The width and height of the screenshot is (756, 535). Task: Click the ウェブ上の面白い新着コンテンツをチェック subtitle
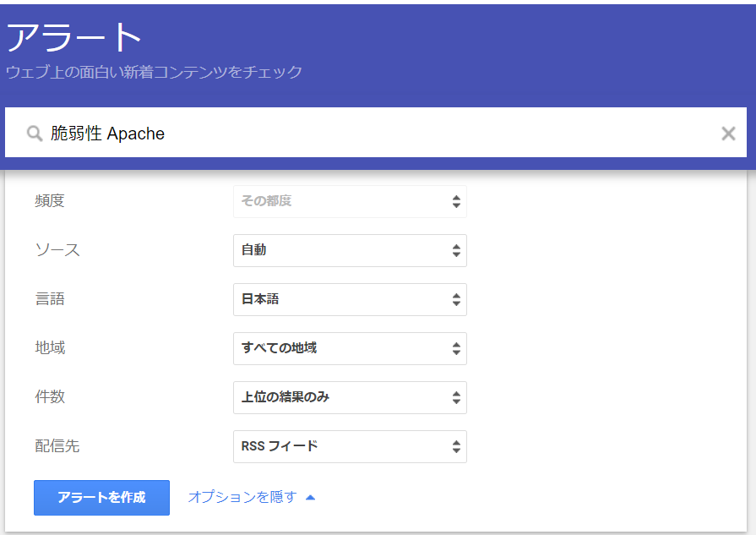click(x=154, y=72)
